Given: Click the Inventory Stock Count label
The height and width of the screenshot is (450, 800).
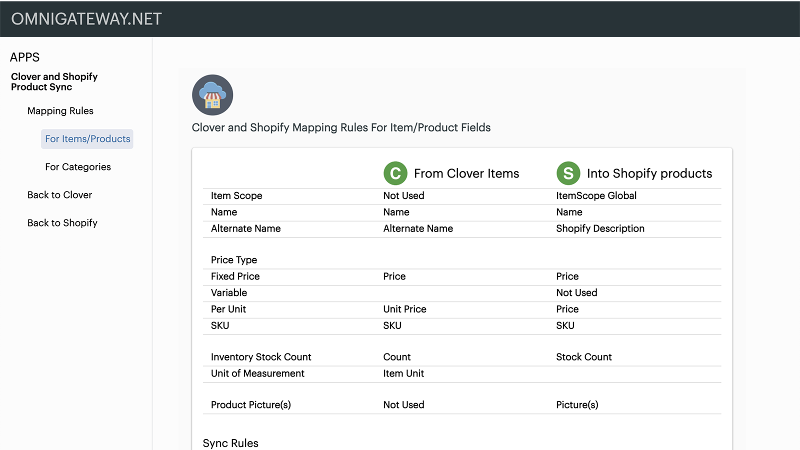Looking at the screenshot, I should pos(261,357).
